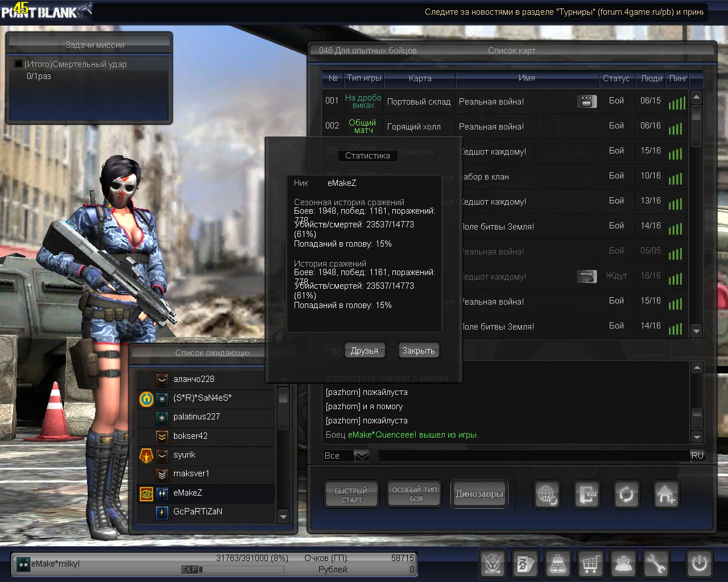Screen dimensions: 728x582
Task: Refresh the room list
Action: [x=626, y=494]
